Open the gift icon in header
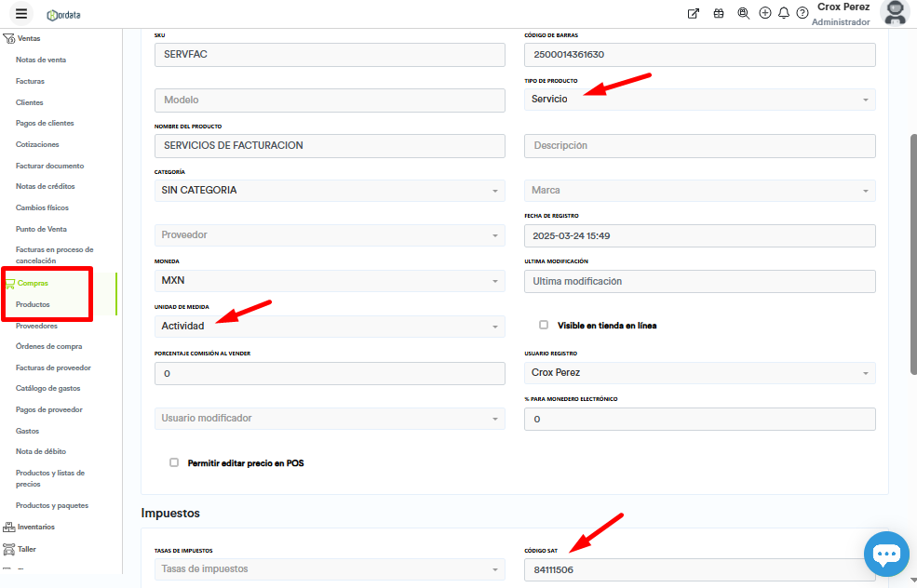 click(718, 13)
